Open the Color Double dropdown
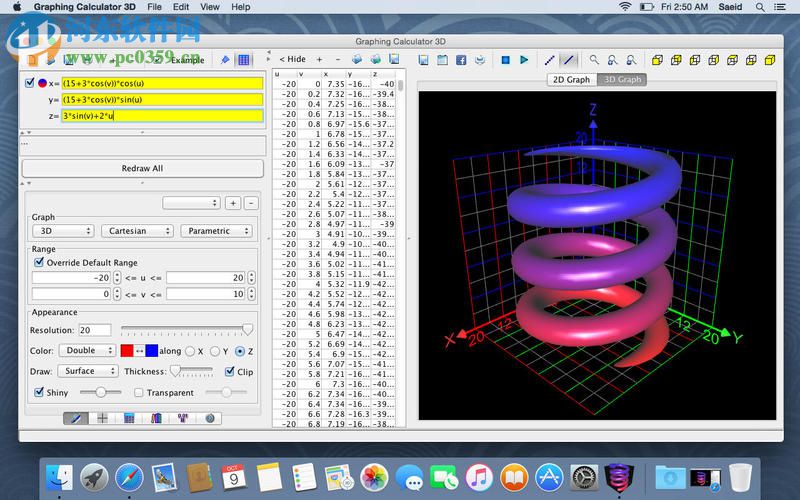The height and width of the screenshot is (500, 800). pyautogui.click(x=87, y=351)
